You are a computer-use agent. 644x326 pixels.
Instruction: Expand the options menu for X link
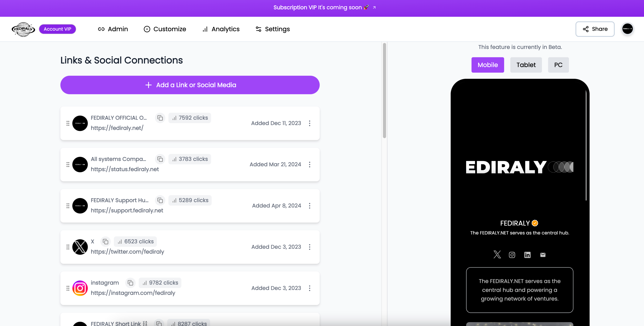coord(310,247)
